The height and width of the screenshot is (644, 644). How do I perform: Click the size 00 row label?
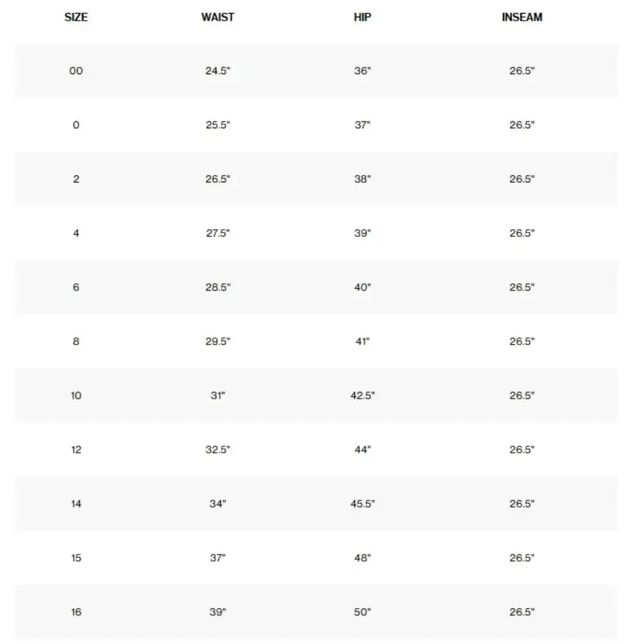(x=76, y=71)
